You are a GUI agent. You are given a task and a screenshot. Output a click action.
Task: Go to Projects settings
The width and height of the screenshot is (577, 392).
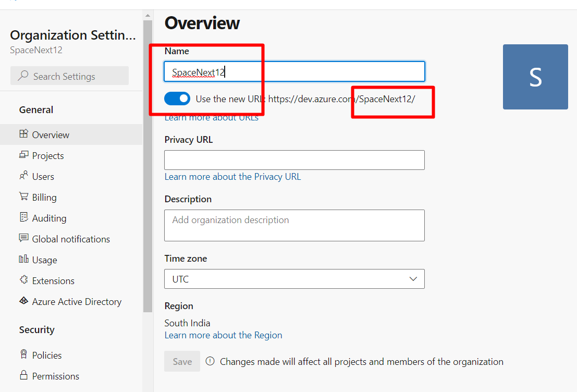point(71,156)
